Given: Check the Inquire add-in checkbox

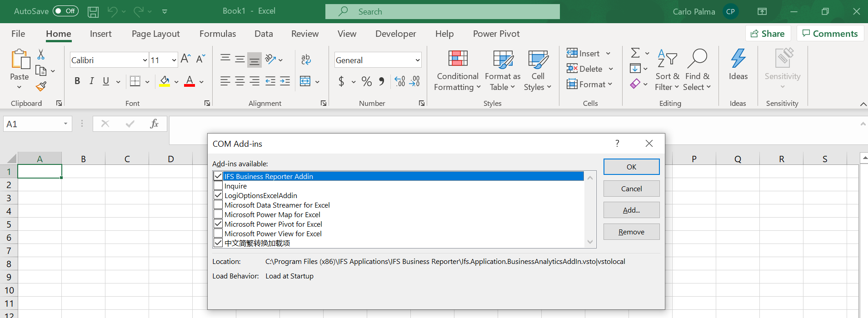Looking at the screenshot, I should coord(218,185).
